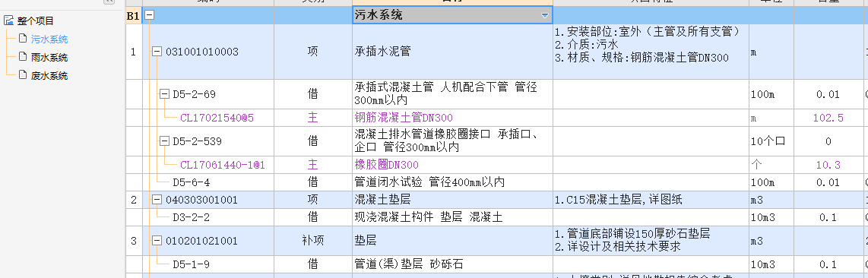Select 管道闭水试验 管径400mm以内 cell
The image size is (868, 278).
(452, 182)
